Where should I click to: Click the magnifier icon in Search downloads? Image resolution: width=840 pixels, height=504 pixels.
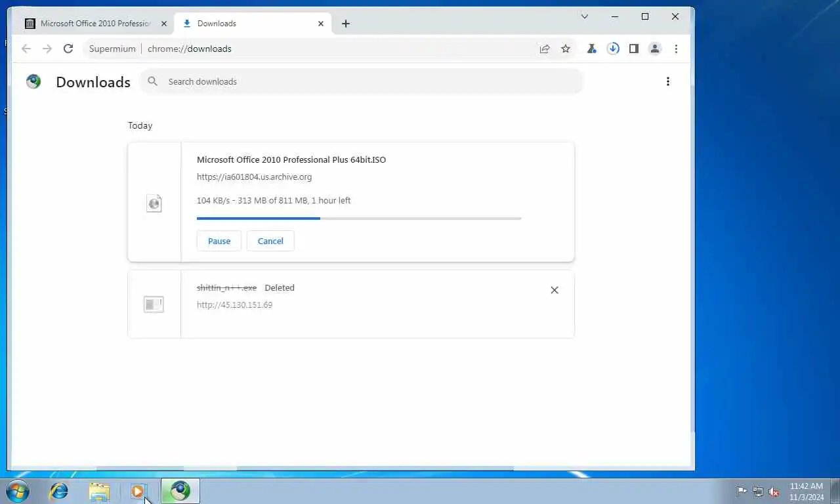[153, 81]
